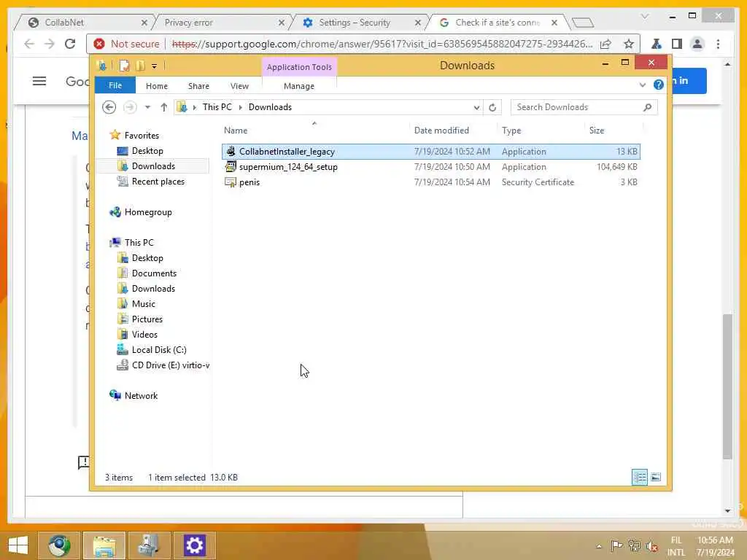Viewport: 747px width, 560px height.
Task: Click the Windows Start button
Action: pyautogui.click(x=18, y=545)
